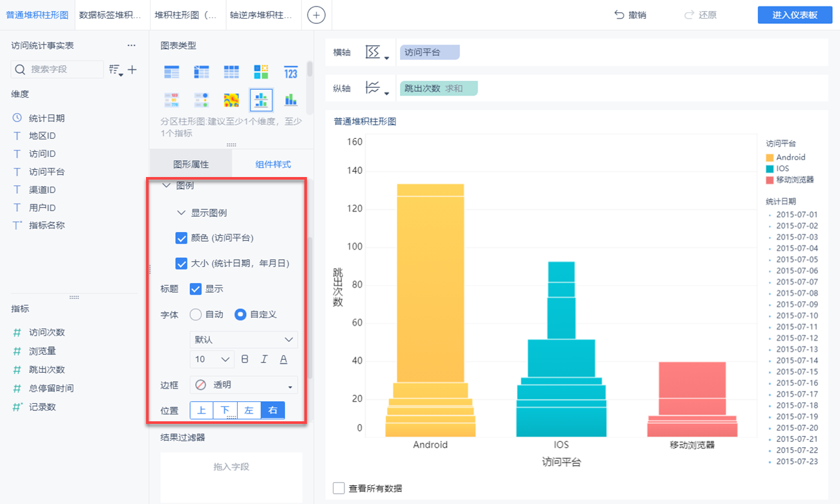This screenshot has width=840, height=504.
Task: Click the hash icon beside 记录数
Action: coord(18,407)
